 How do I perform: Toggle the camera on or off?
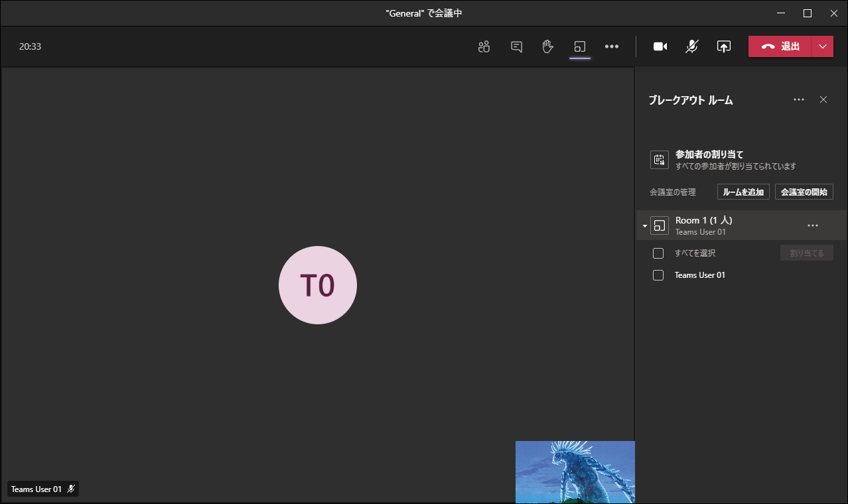(x=660, y=46)
